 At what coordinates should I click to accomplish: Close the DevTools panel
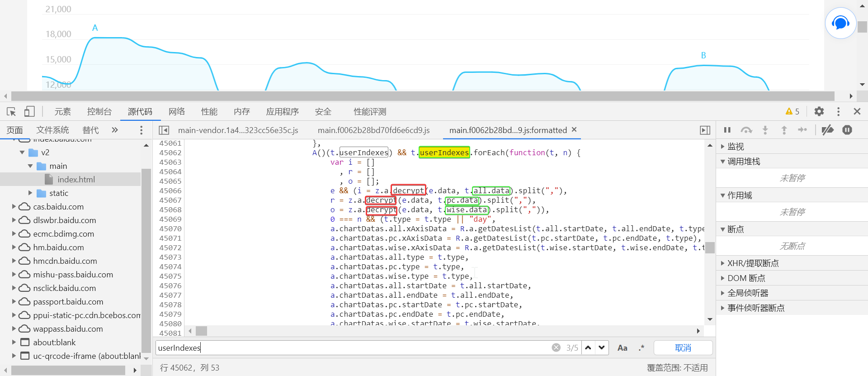click(x=857, y=111)
